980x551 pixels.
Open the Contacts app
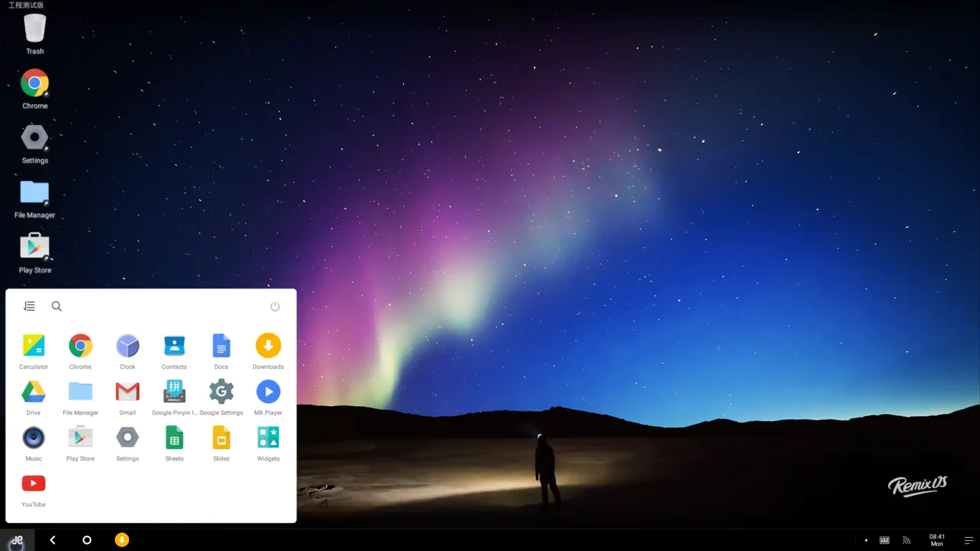pyautogui.click(x=174, y=352)
